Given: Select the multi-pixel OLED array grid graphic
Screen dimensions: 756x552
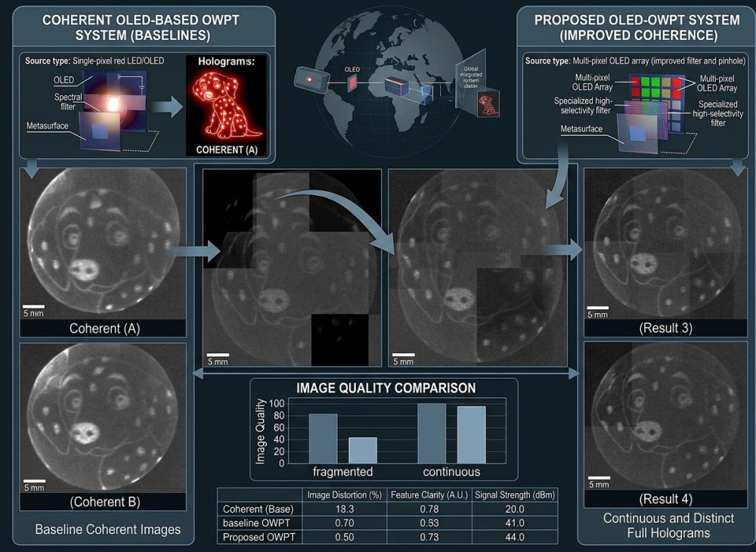Looking at the screenshot, I should pyautogui.click(x=655, y=103).
